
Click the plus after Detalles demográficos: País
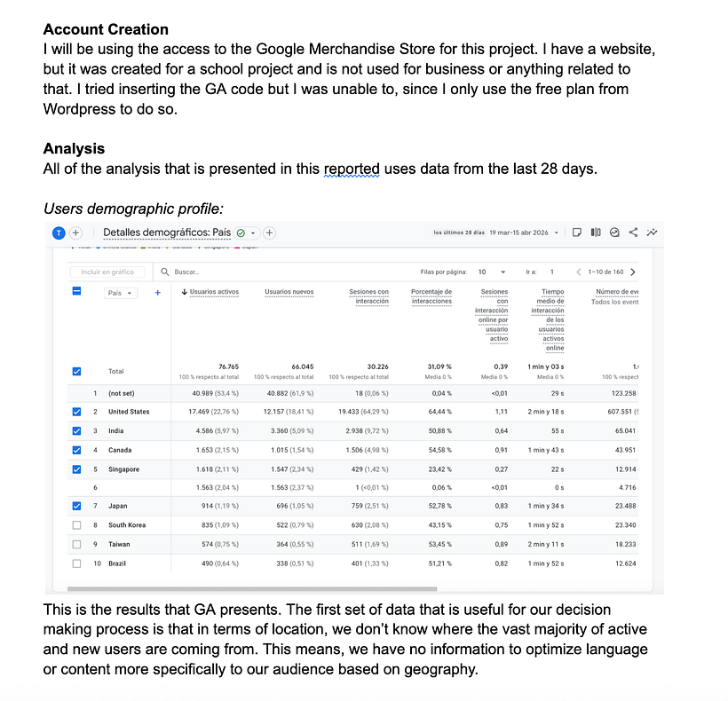[269, 232]
